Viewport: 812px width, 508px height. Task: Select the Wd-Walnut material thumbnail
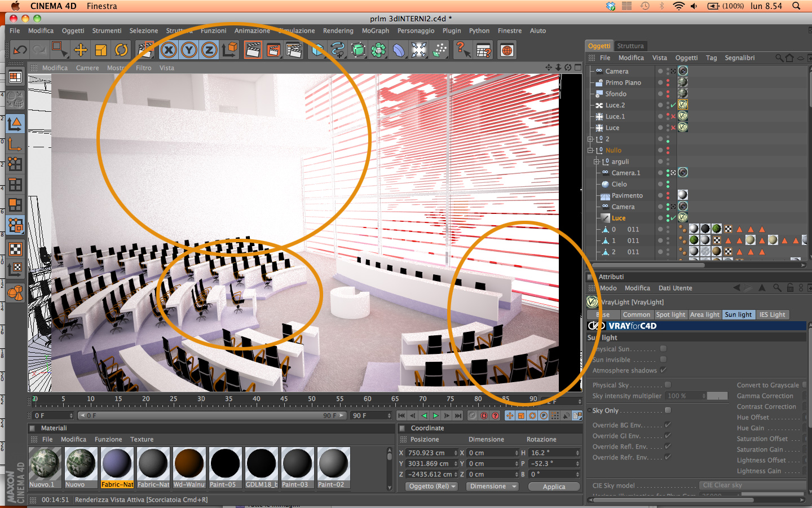click(189, 467)
